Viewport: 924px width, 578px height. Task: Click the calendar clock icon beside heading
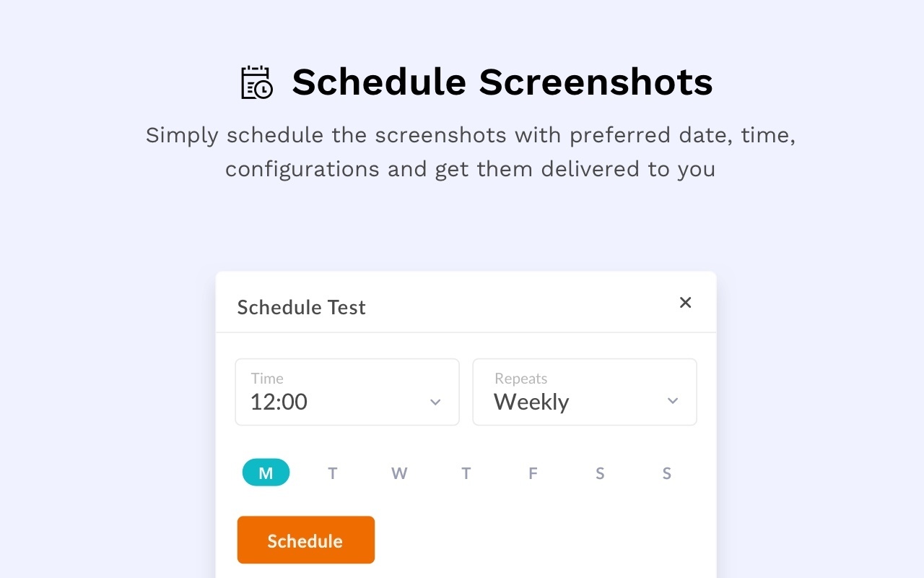pos(256,82)
